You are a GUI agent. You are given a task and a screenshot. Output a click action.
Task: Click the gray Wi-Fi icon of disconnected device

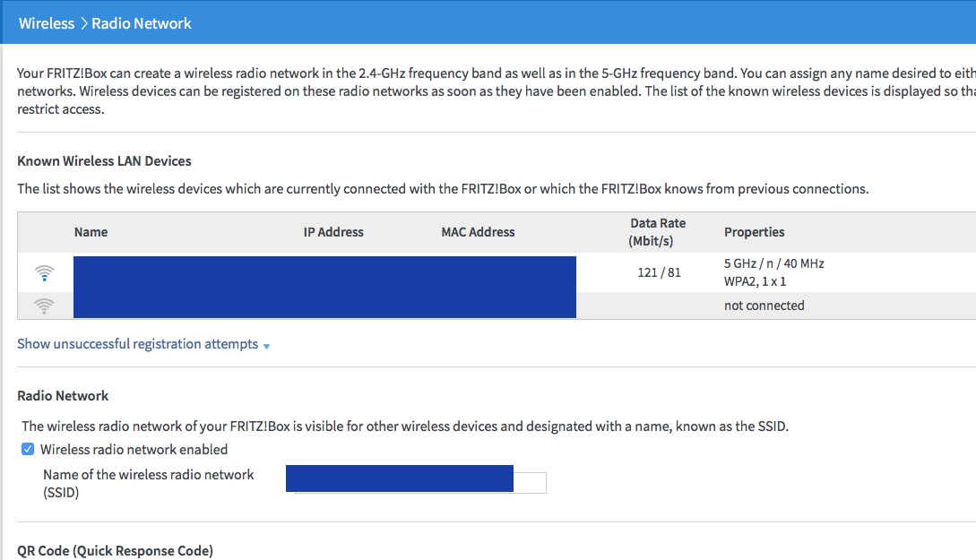44,306
